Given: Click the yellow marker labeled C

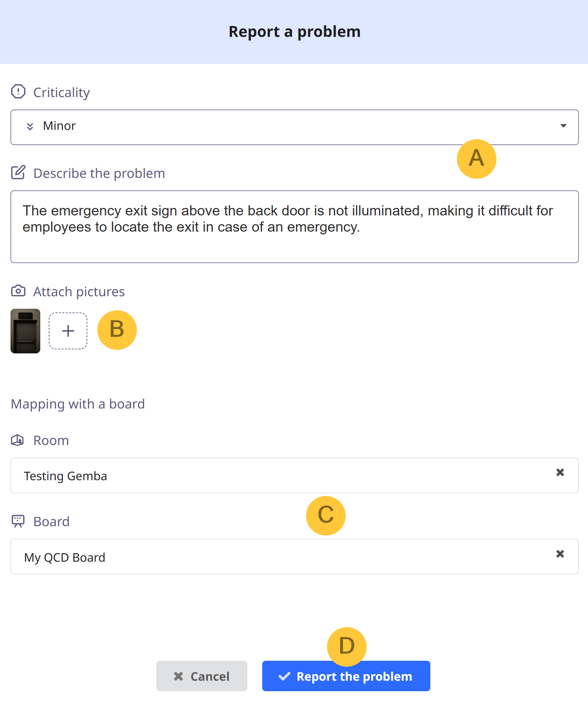Looking at the screenshot, I should [x=326, y=516].
